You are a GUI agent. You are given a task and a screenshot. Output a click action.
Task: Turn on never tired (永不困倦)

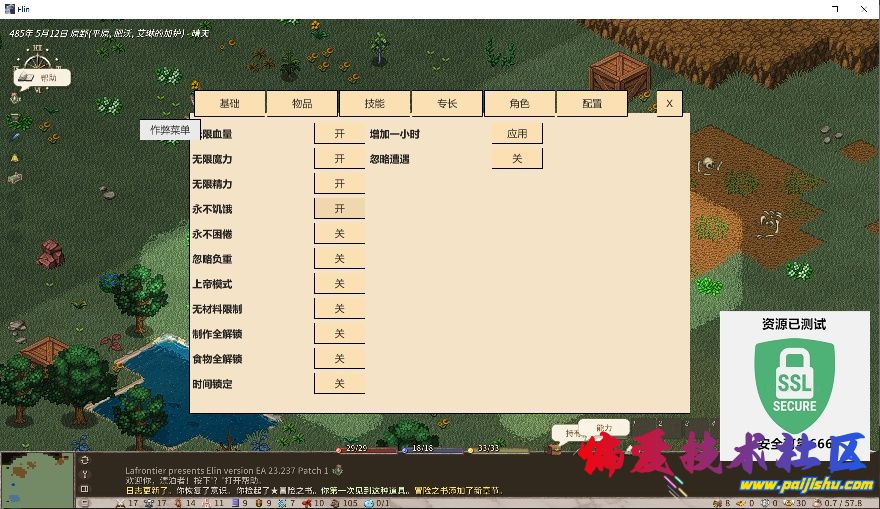pyautogui.click(x=339, y=233)
